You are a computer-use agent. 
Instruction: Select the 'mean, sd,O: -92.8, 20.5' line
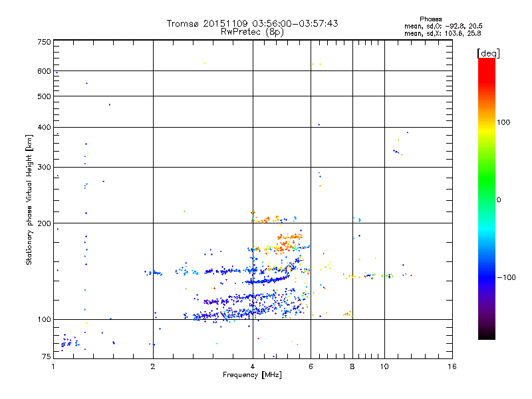(x=443, y=26)
